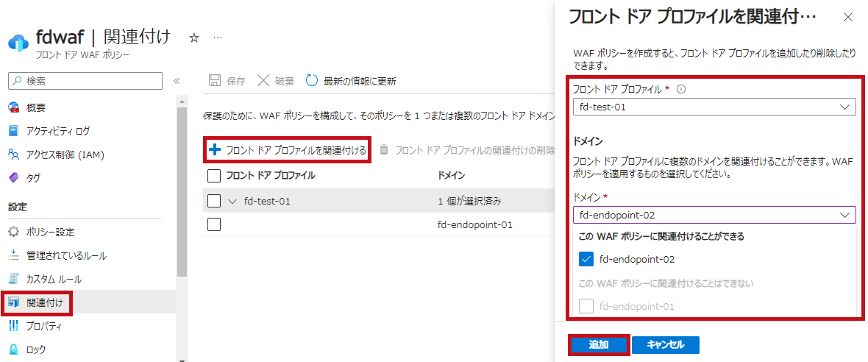Click the 管理されているルール icon
This screenshot has width=868, height=362.
[x=14, y=255]
